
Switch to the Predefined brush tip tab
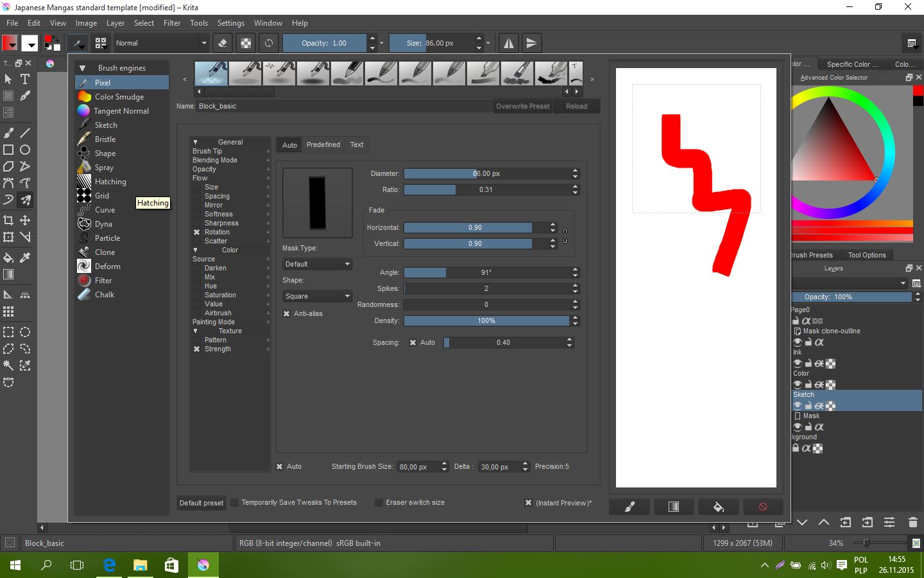click(x=323, y=144)
